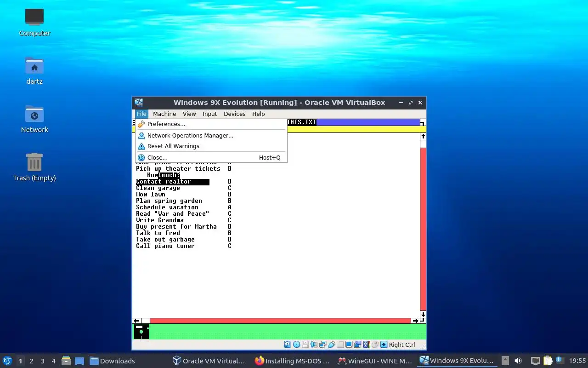Click the minimized icon in green area
This screenshot has height=368, width=588.
[141, 332]
